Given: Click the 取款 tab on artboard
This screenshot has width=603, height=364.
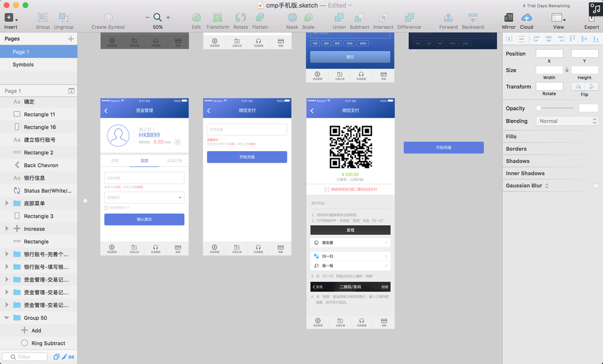Looking at the screenshot, I should tap(144, 160).
